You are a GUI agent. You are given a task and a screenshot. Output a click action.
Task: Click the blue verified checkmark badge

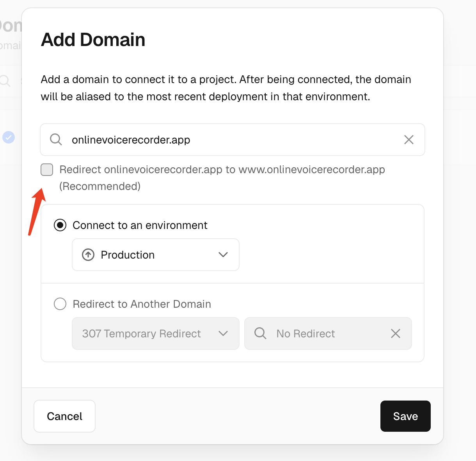tap(9, 137)
